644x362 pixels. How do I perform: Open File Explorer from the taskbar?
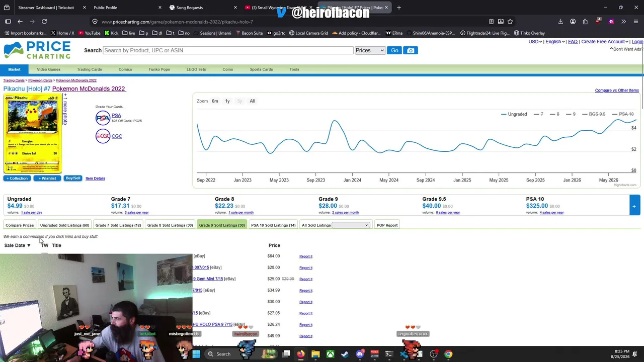click(x=315, y=354)
